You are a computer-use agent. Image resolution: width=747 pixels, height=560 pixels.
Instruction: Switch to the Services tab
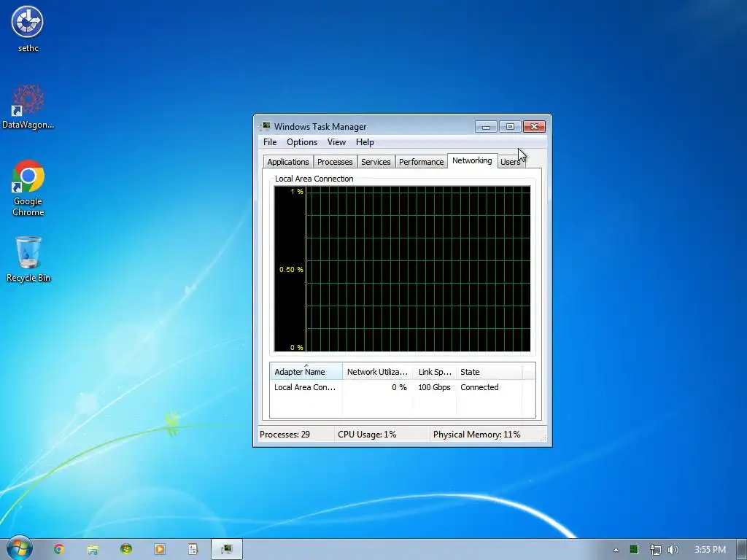click(x=376, y=162)
